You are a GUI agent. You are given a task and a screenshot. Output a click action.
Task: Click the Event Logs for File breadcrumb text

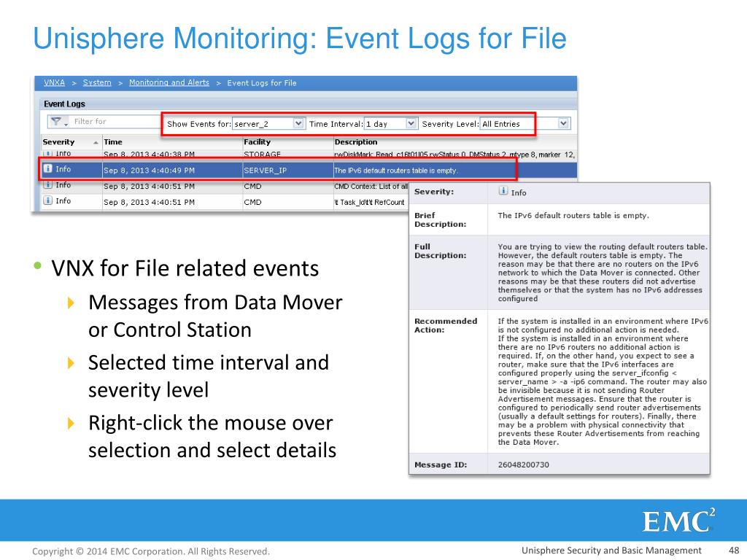coord(262,83)
